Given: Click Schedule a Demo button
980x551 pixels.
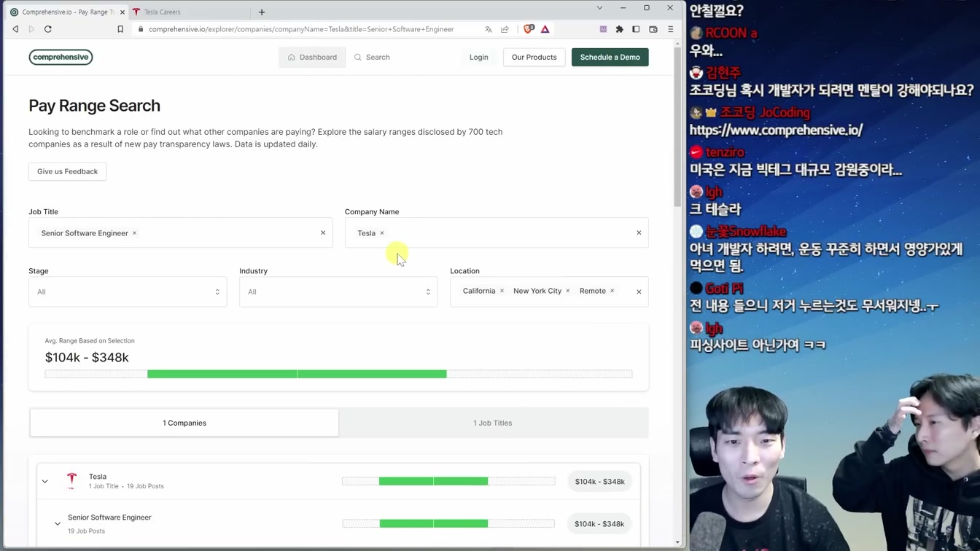Looking at the screenshot, I should pyautogui.click(x=610, y=57).
